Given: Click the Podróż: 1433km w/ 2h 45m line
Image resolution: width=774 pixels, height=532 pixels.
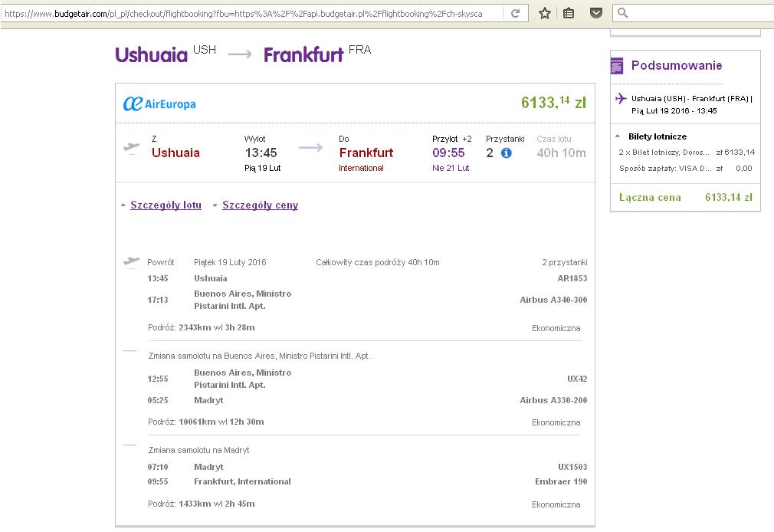Looking at the screenshot, I should click(202, 504).
